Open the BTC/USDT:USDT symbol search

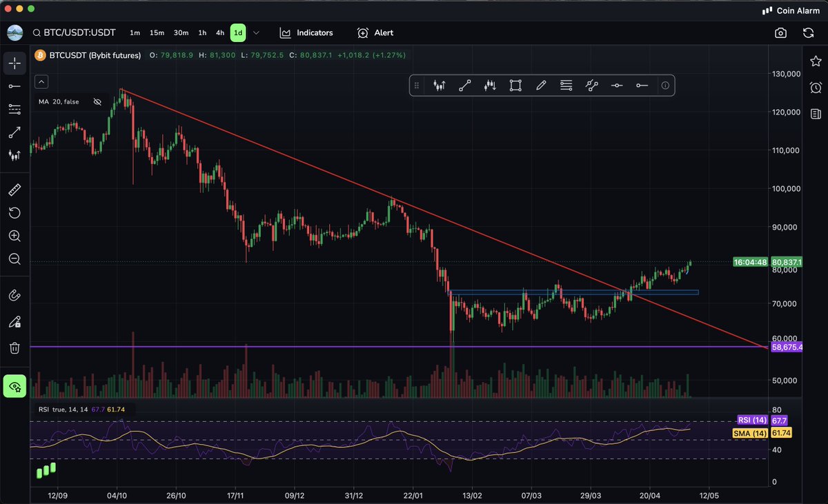coord(74,32)
